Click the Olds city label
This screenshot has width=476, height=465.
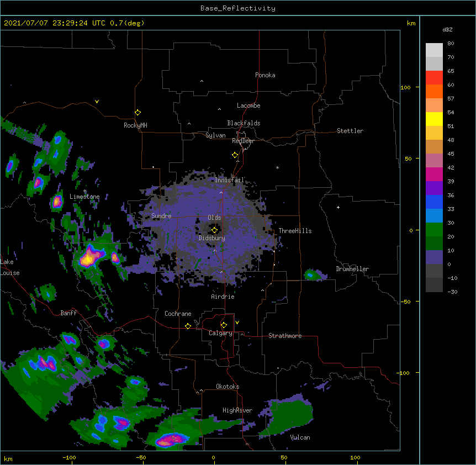click(214, 218)
